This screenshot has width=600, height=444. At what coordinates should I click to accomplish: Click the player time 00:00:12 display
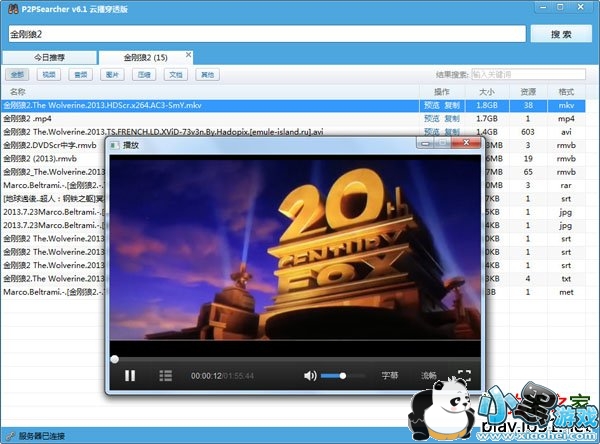(x=206, y=376)
